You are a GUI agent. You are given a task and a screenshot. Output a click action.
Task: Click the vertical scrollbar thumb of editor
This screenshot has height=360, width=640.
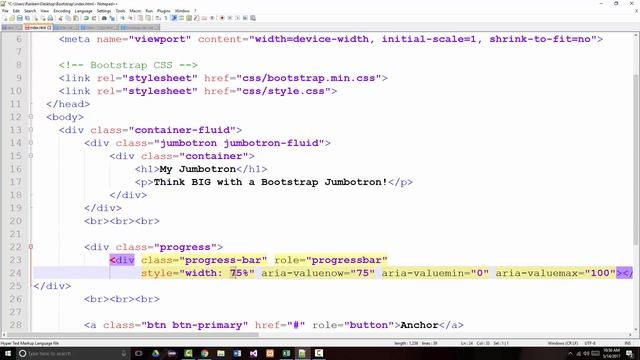coord(636,159)
